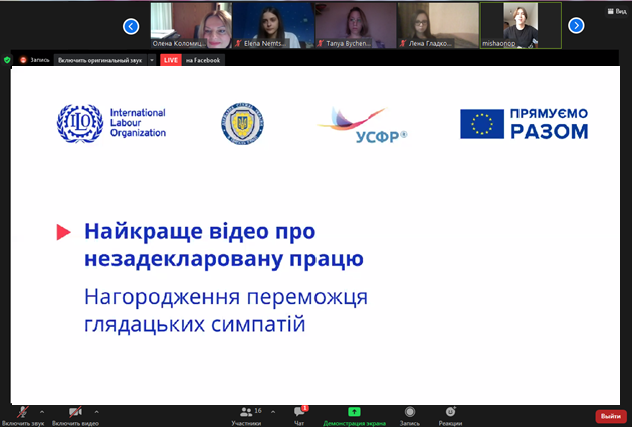
Task: Expand participants options caret
Action: coord(273,412)
